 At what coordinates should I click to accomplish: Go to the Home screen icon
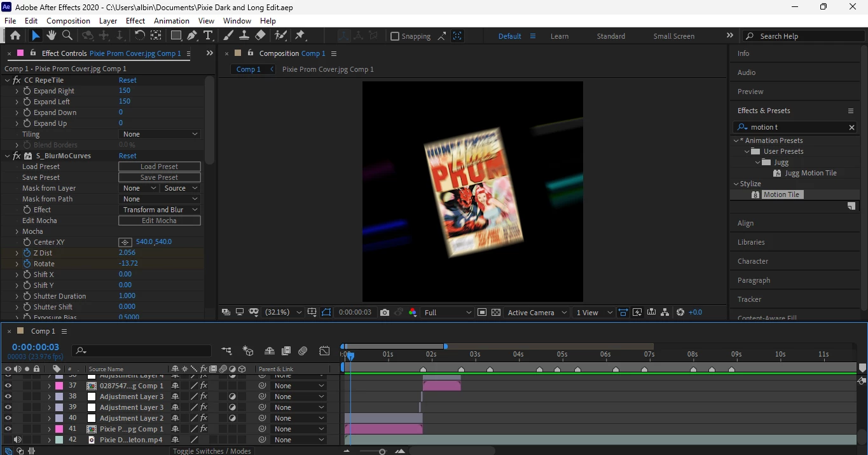click(15, 36)
